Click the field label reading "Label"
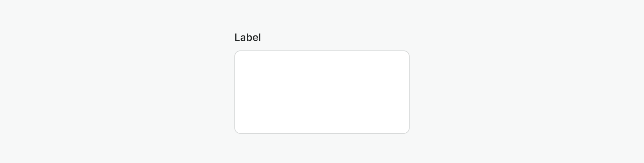This screenshot has width=644, height=163. pyautogui.click(x=248, y=37)
